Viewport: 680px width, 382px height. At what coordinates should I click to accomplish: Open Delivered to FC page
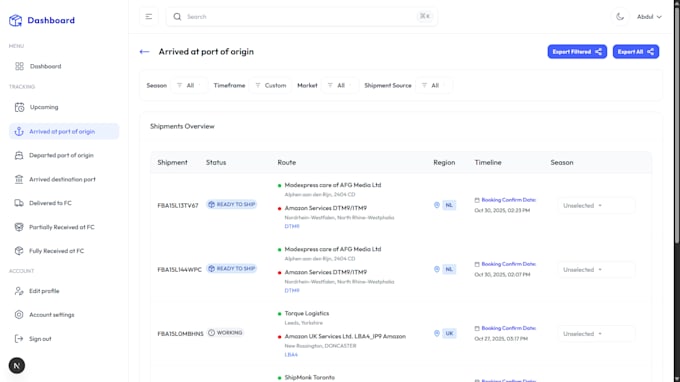click(64, 203)
